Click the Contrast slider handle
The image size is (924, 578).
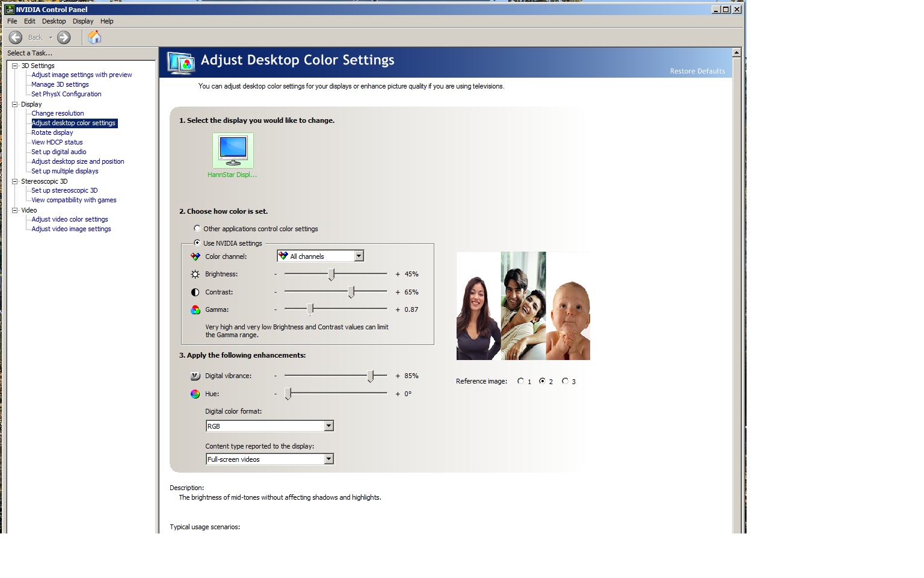(x=351, y=292)
